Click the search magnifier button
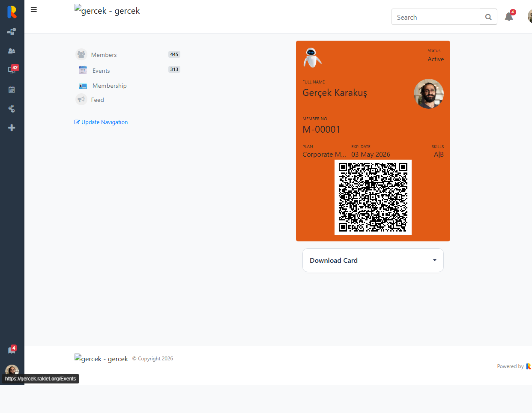The height and width of the screenshot is (413, 532). tap(488, 17)
